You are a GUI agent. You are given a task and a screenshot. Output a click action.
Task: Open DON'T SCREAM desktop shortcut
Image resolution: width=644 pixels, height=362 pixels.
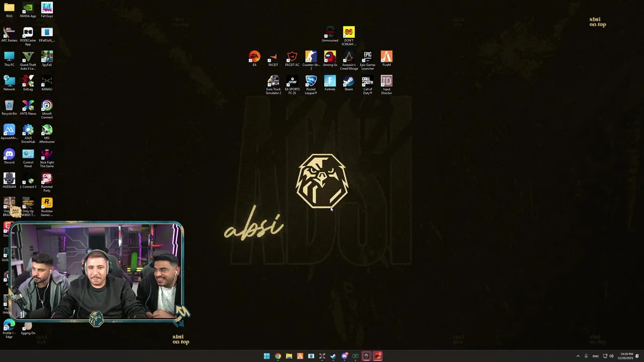tap(349, 36)
